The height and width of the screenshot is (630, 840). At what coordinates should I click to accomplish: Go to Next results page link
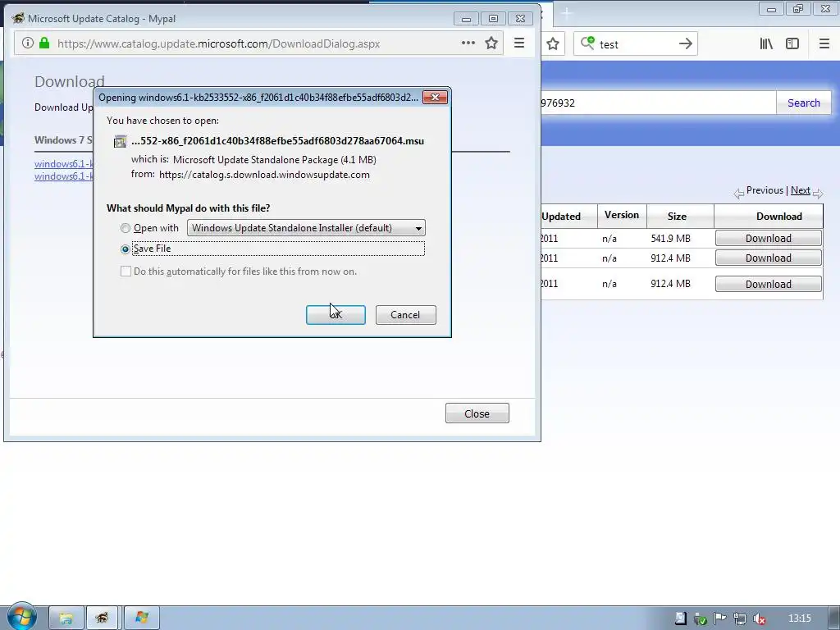(x=801, y=190)
